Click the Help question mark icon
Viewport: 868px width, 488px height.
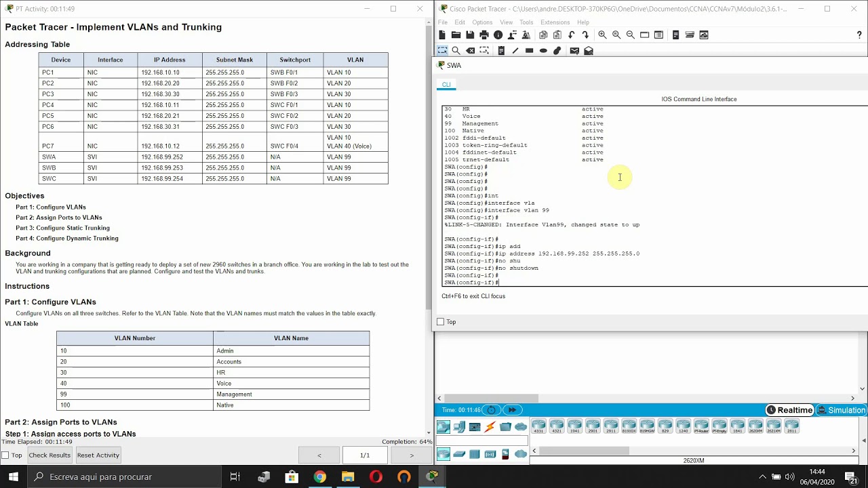pyautogui.click(x=859, y=35)
